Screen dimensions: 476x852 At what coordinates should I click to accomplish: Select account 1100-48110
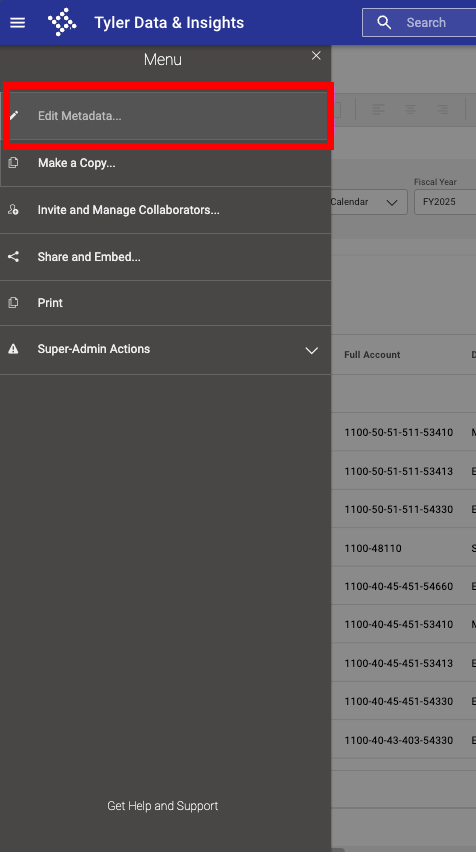373,548
